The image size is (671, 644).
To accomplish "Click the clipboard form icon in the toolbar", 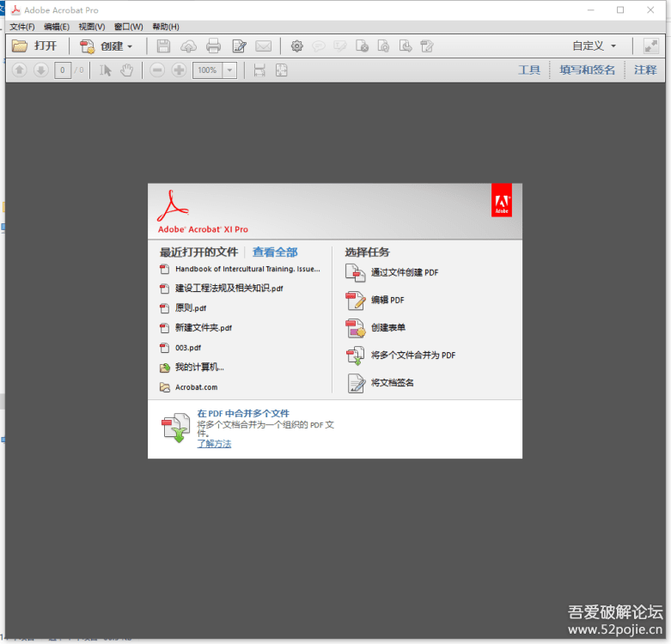I will (427, 46).
